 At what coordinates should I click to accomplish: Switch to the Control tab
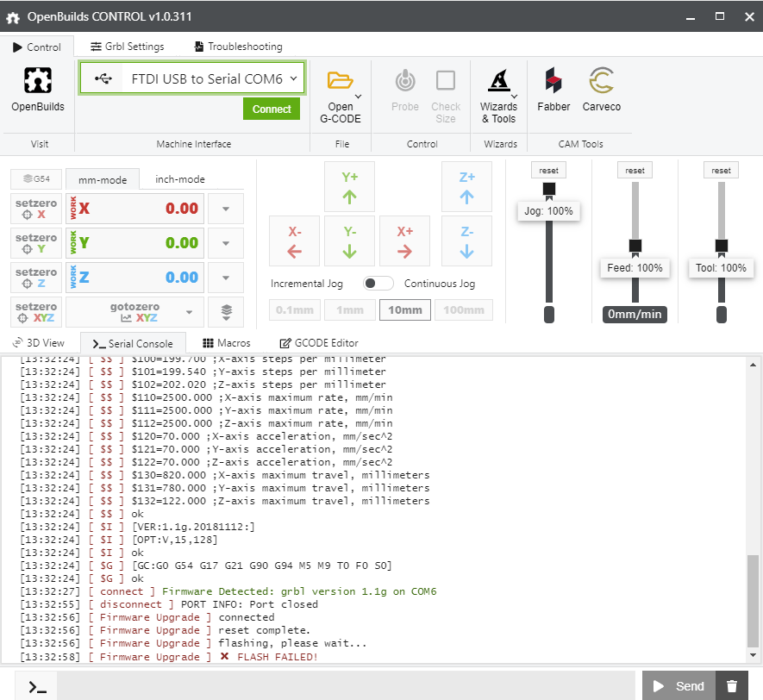[x=37, y=47]
